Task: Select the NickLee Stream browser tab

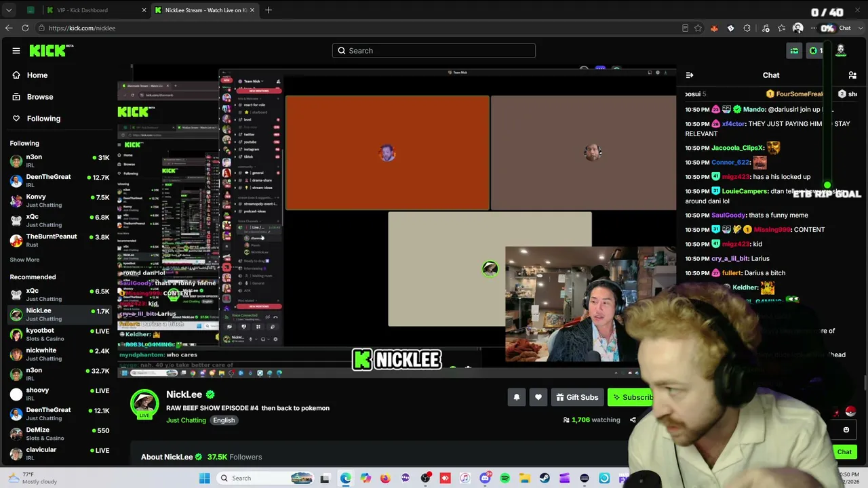Action: pyautogui.click(x=205, y=10)
